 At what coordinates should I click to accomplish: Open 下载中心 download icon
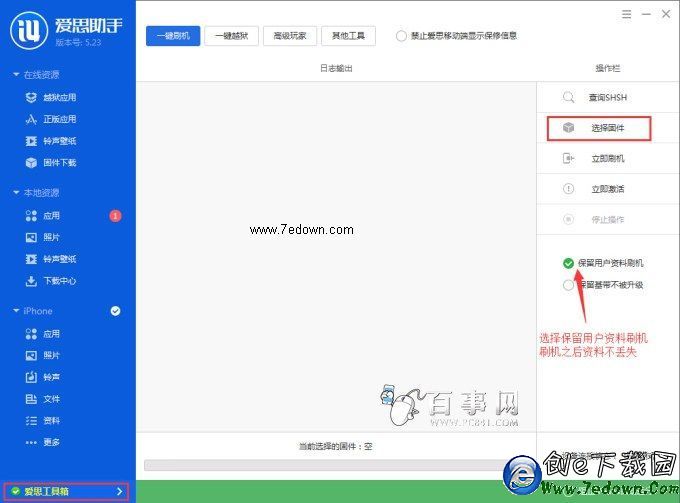(31, 281)
